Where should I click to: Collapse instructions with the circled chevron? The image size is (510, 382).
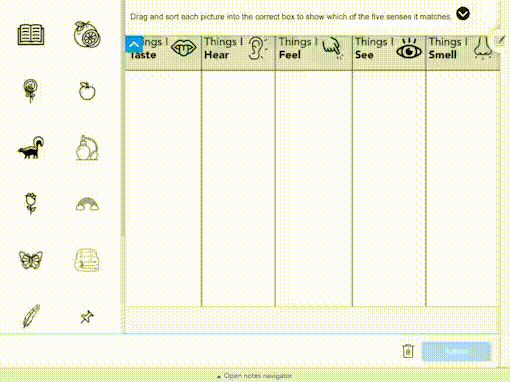(x=463, y=14)
